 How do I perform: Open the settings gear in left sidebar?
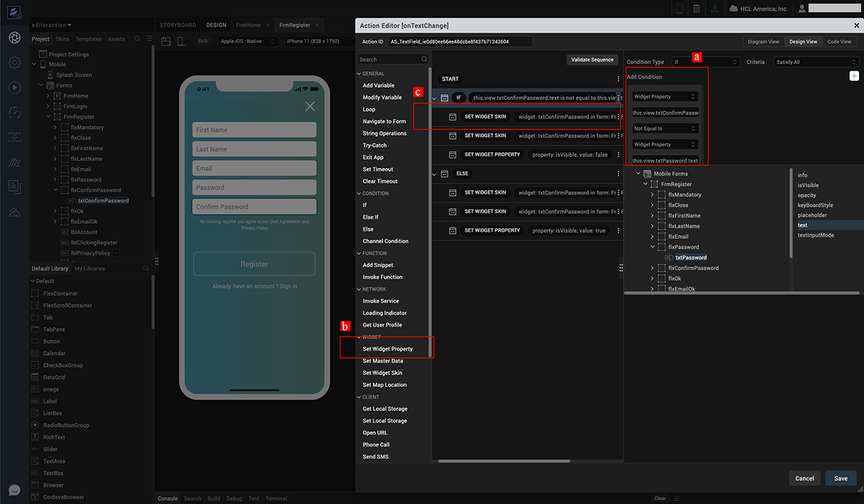click(x=14, y=63)
